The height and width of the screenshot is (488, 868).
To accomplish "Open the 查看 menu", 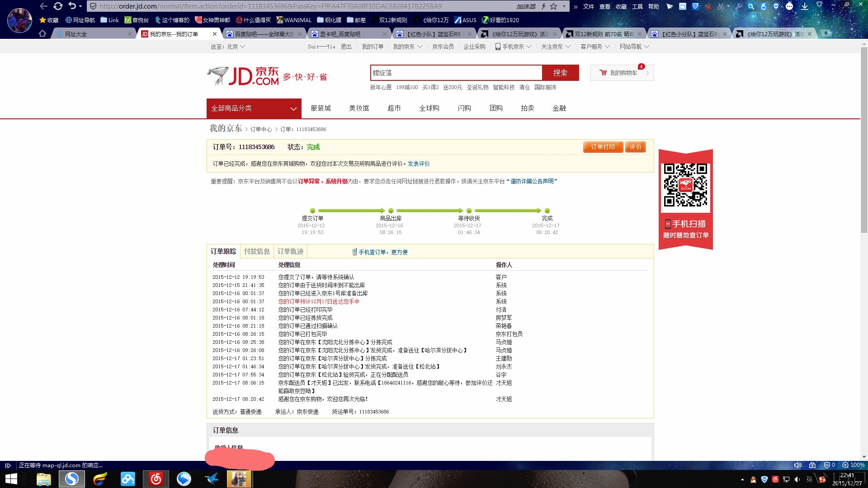I will [604, 6].
